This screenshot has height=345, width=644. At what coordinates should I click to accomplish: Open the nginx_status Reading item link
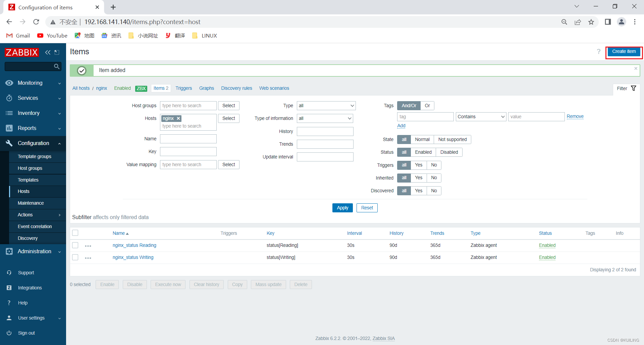click(135, 245)
